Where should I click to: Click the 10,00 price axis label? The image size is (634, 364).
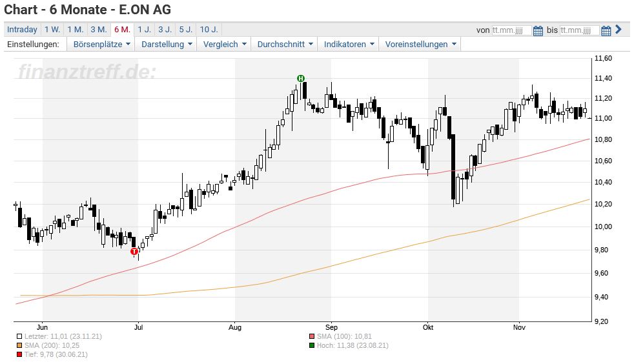coord(603,227)
